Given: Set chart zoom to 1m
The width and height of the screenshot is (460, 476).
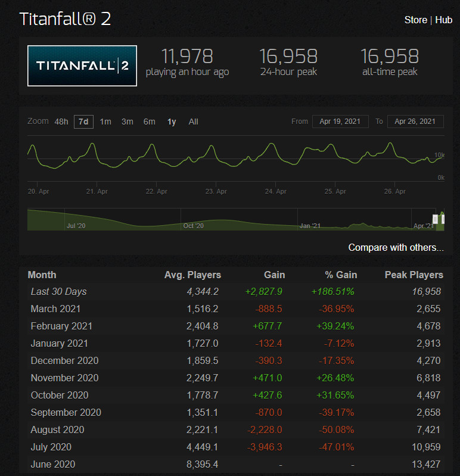Looking at the screenshot, I should tap(105, 122).
